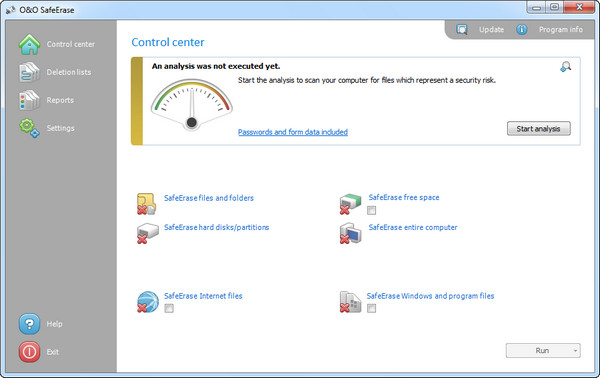Screen dimensions: 600x378
Task: Expand the Run button dropdown arrow
Action: 575,350
